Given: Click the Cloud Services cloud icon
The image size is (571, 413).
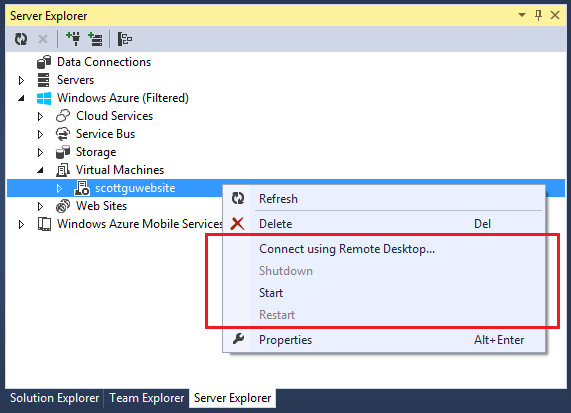Looking at the screenshot, I should (x=63, y=116).
